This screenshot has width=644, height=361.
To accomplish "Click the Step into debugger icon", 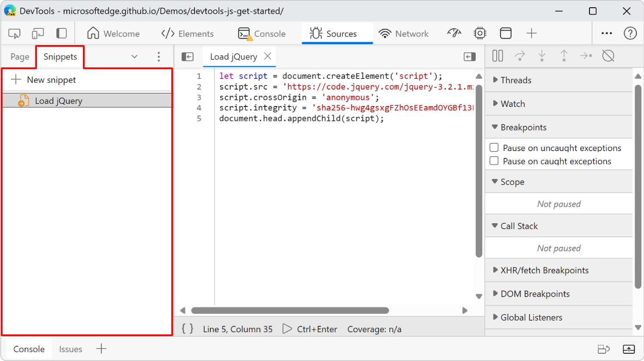I will [542, 56].
